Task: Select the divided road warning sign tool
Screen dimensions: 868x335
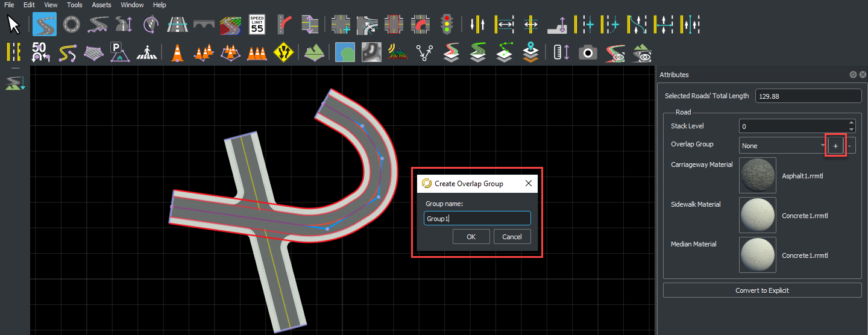Action: pos(283,52)
